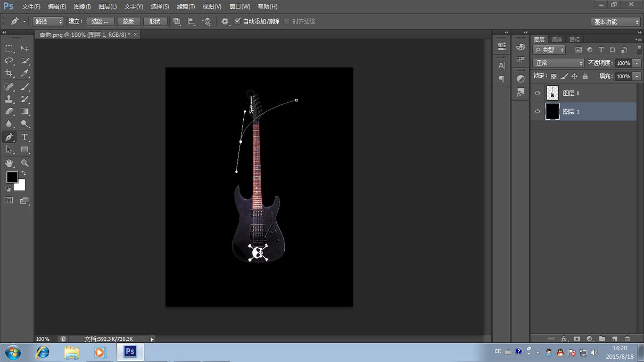Expand the 基本功能 workspace dropdown
This screenshot has height=362, width=644.
615,22
